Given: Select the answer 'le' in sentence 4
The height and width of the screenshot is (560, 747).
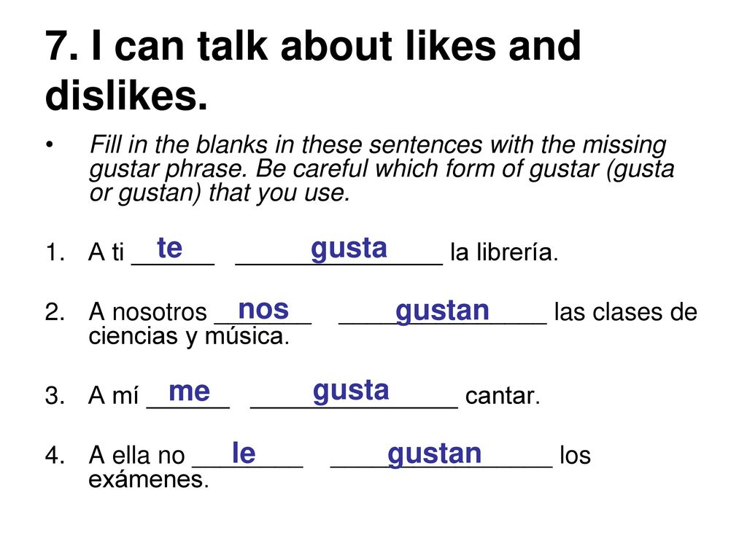Looking at the screenshot, I should click(244, 452).
